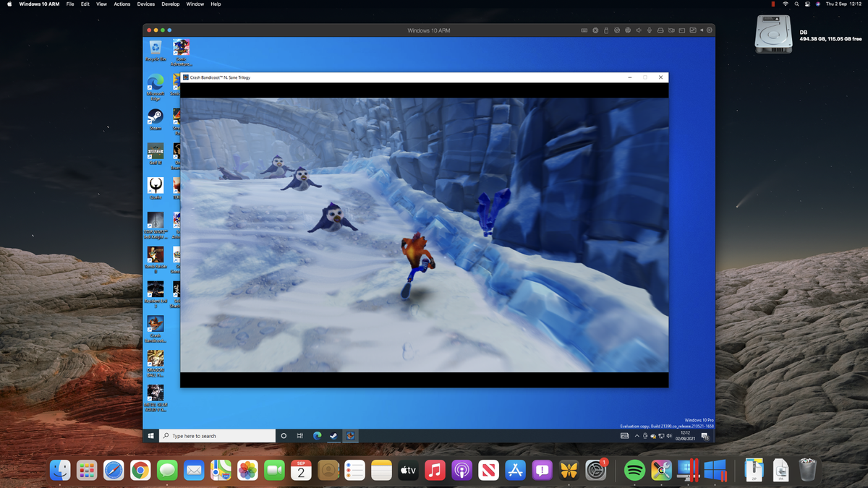The width and height of the screenshot is (868, 488).
Task: Open App Store in the dock
Action: coord(515,471)
